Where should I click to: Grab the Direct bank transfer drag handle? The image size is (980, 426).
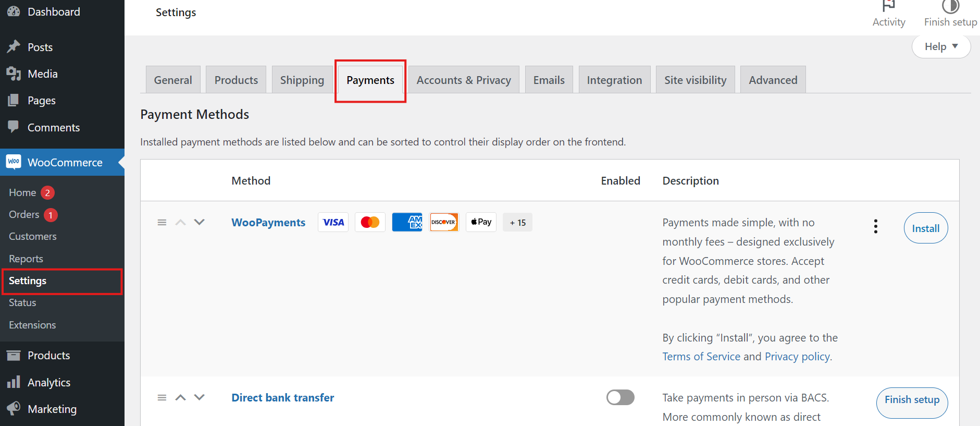coord(162,397)
